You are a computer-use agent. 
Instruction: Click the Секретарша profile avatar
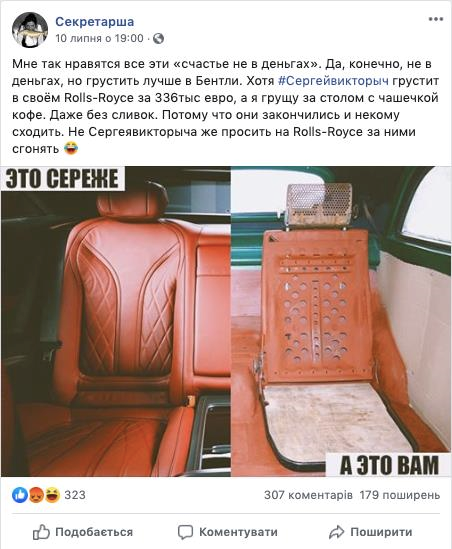coord(30,30)
